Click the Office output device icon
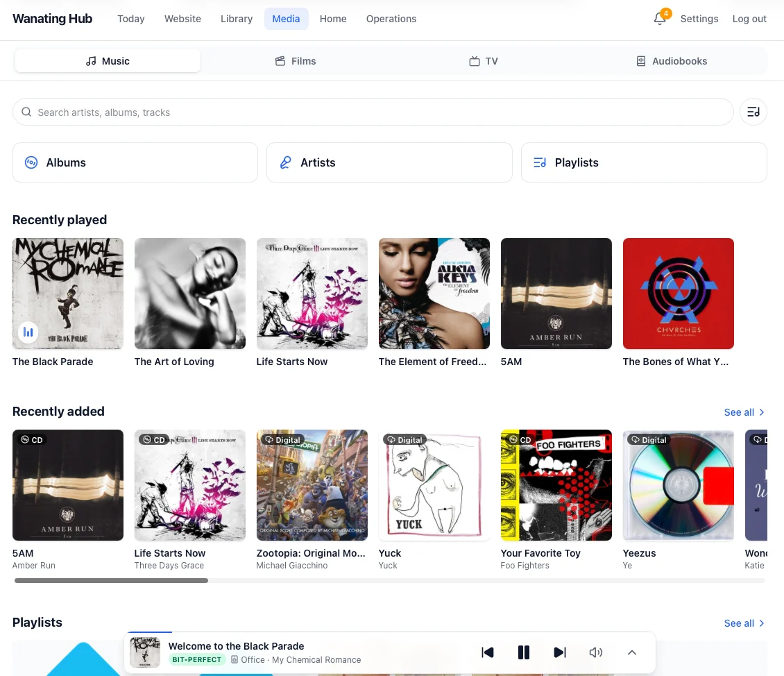This screenshot has width=784, height=676. click(x=234, y=659)
